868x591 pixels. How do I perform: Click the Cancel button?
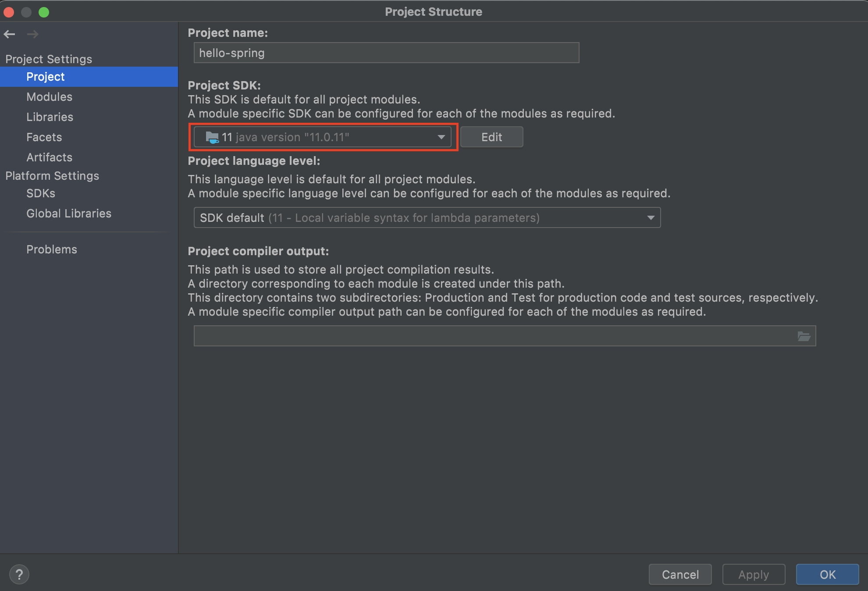[680, 574]
